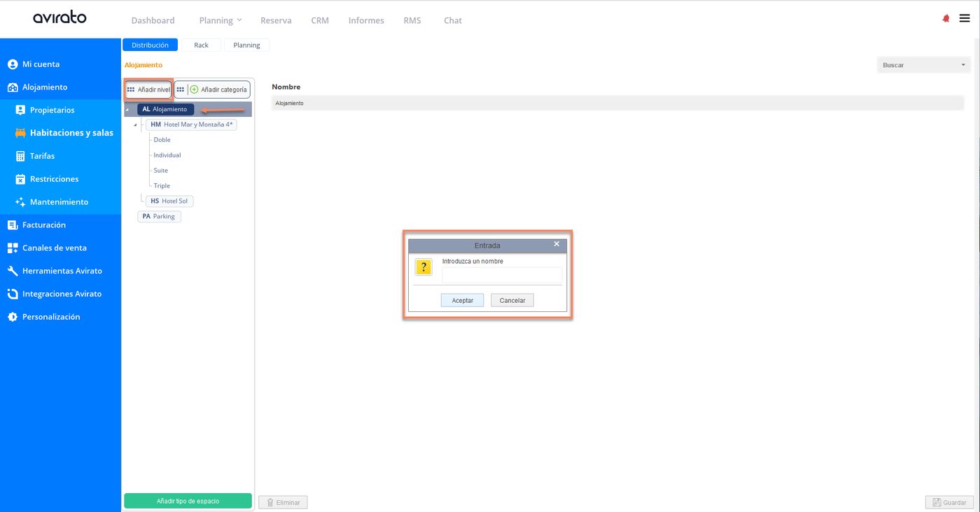The image size is (980, 512).
Task: Select HM Hotel Mar y Montaña 4*
Action: [191, 125]
